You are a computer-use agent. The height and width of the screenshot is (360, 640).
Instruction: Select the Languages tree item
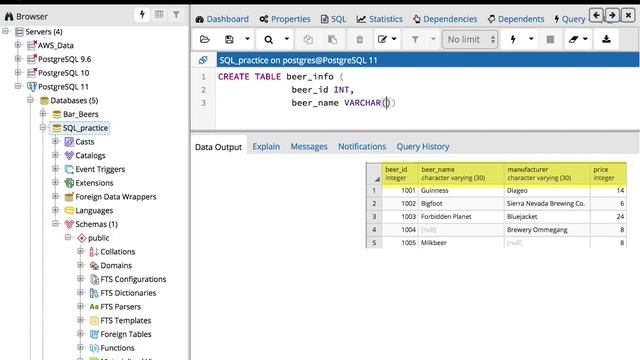pyautogui.click(x=94, y=211)
